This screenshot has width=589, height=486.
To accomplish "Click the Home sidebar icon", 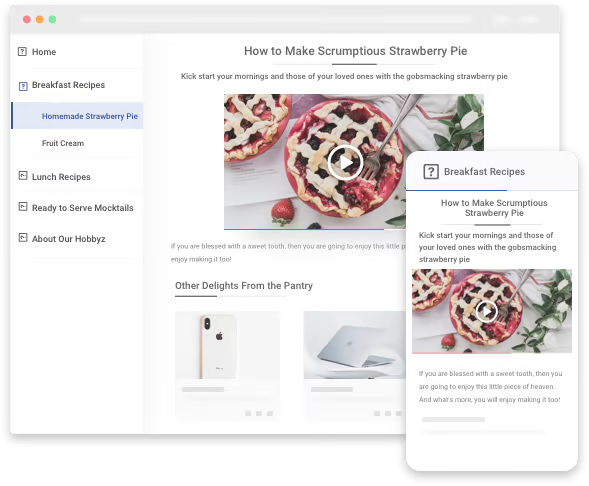I will pyautogui.click(x=22, y=51).
